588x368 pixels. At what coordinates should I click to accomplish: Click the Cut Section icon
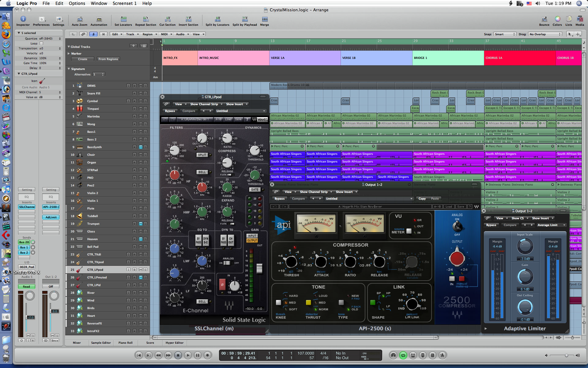pyautogui.click(x=167, y=19)
